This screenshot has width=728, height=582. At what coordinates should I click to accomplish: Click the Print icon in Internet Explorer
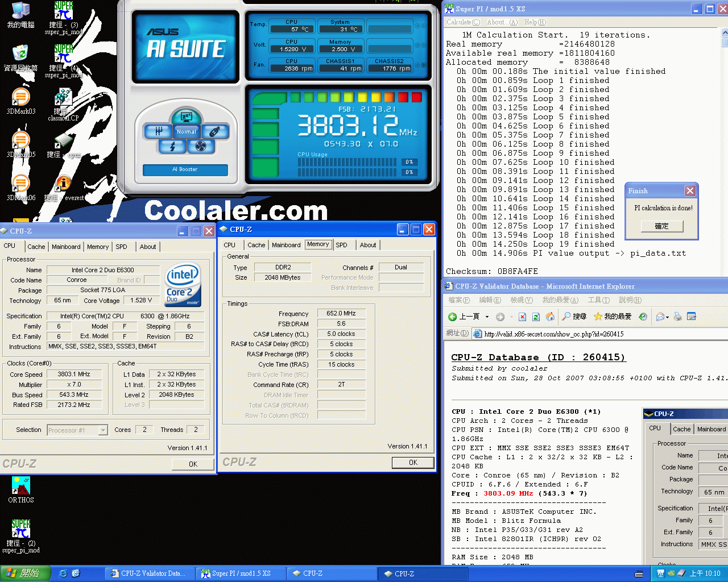(x=677, y=317)
